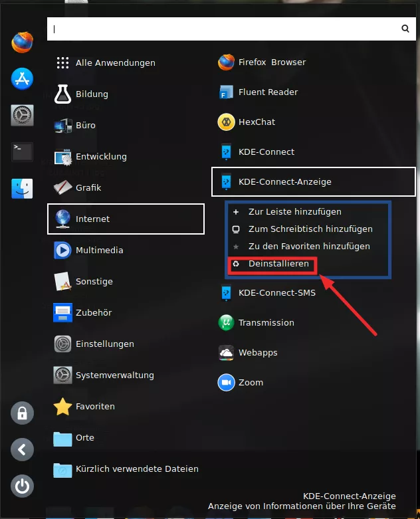
Task: Click the Zoom camera icon
Action: pos(227,382)
